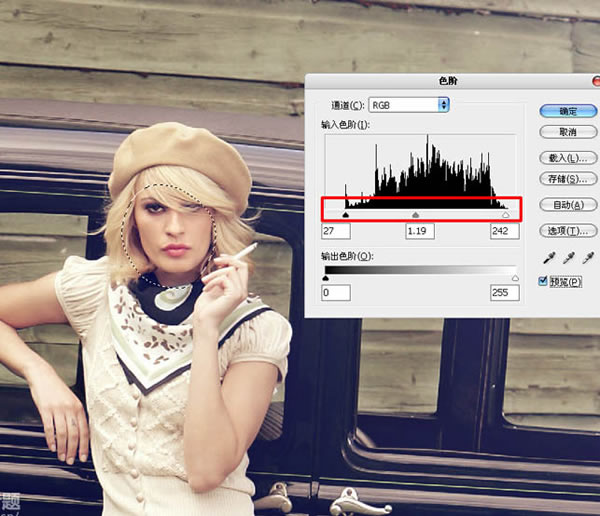
Task: Click the 确定 (OK) button
Action: (x=561, y=110)
